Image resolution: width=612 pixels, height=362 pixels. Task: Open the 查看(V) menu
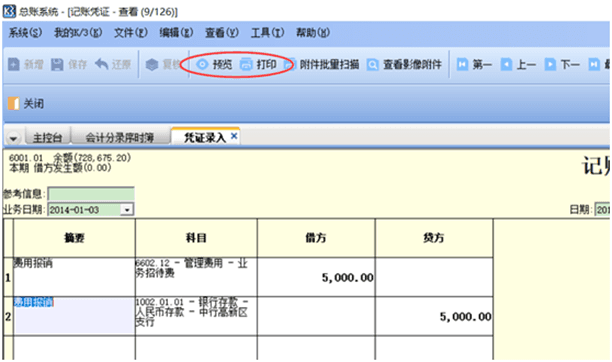(x=222, y=33)
